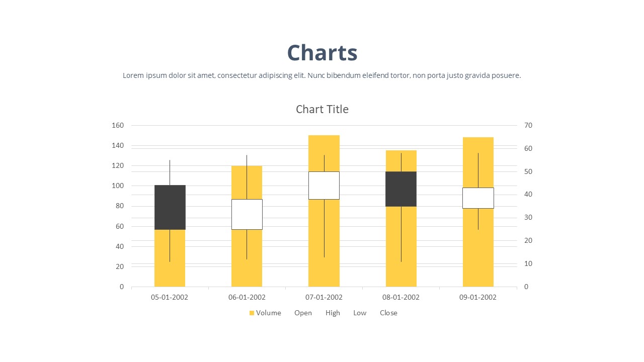Select the Low legend entry
Image resolution: width=644 pixels, height=362 pixels.
pos(360,313)
